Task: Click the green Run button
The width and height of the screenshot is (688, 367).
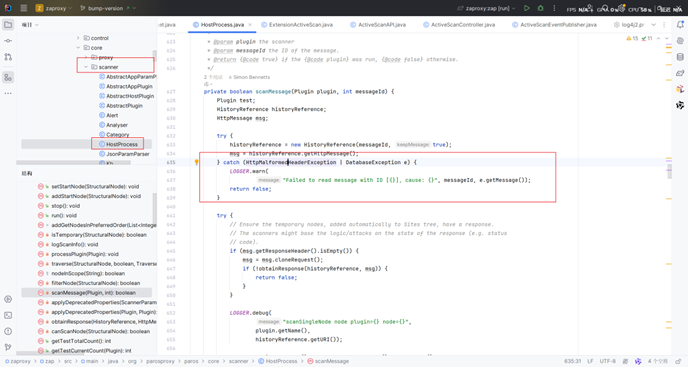Action: click(x=527, y=8)
